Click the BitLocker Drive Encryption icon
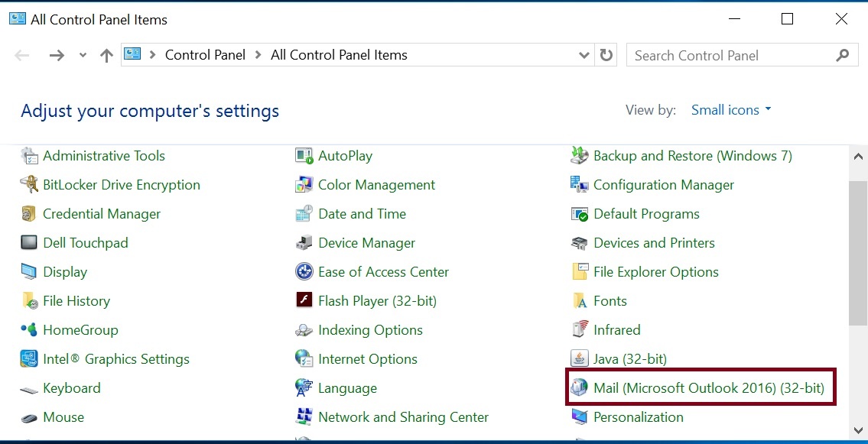 pos(29,185)
